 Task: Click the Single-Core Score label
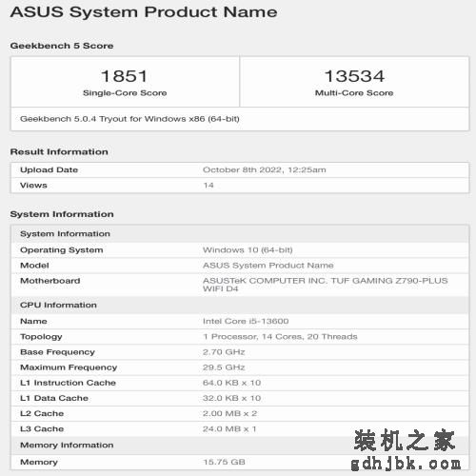tap(125, 93)
